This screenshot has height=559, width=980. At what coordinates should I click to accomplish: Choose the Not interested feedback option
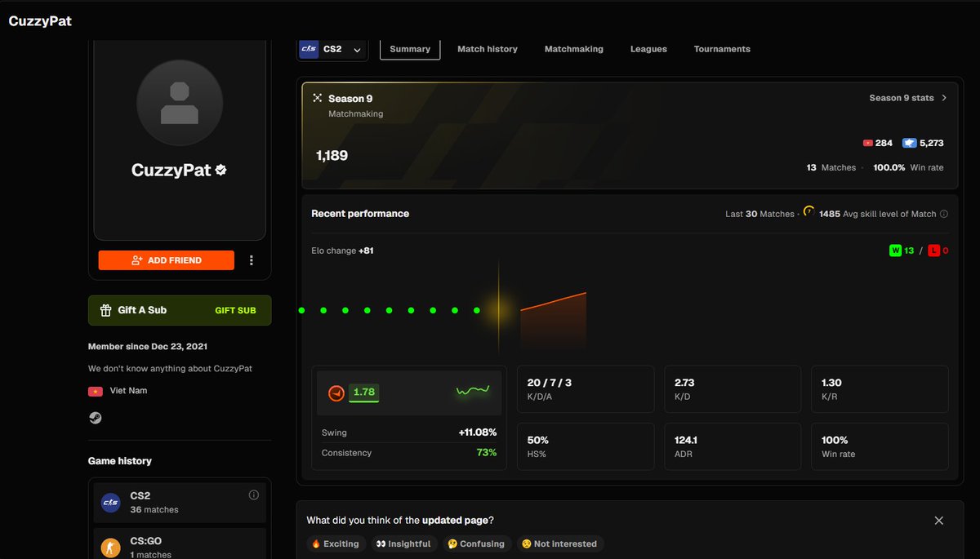(559, 543)
